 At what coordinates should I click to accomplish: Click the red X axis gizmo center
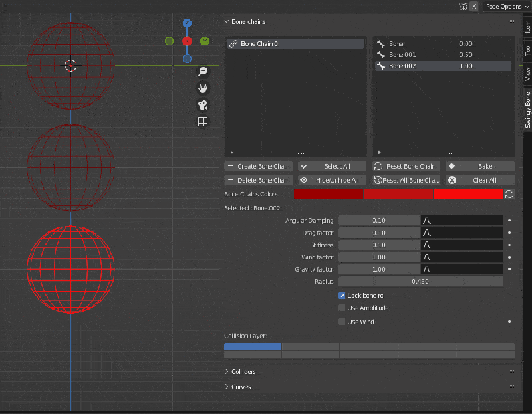pyautogui.click(x=187, y=41)
